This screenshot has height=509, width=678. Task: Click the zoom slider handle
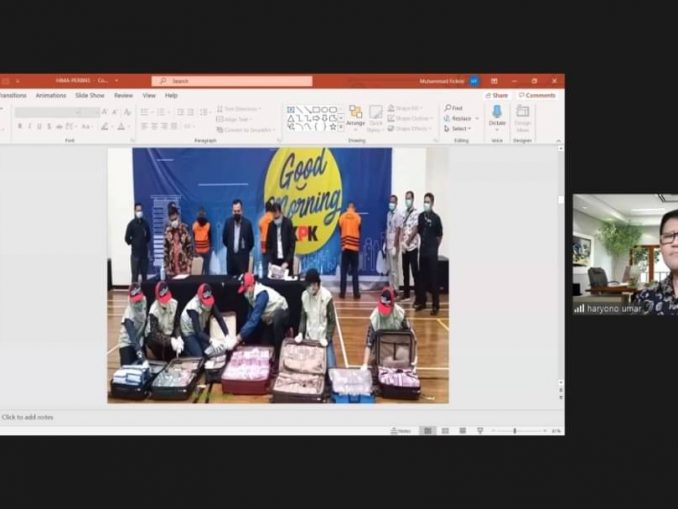515,431
